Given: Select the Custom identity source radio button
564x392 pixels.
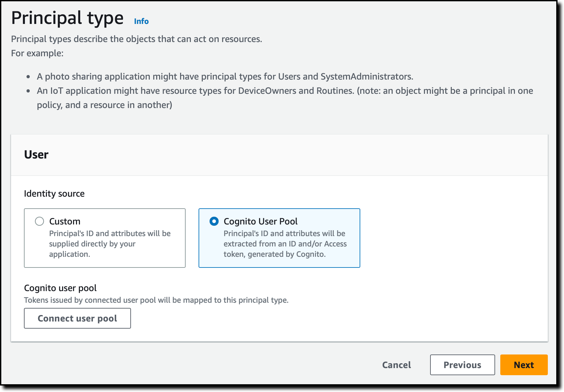Looking at the screenshot, I should [39, 221].
